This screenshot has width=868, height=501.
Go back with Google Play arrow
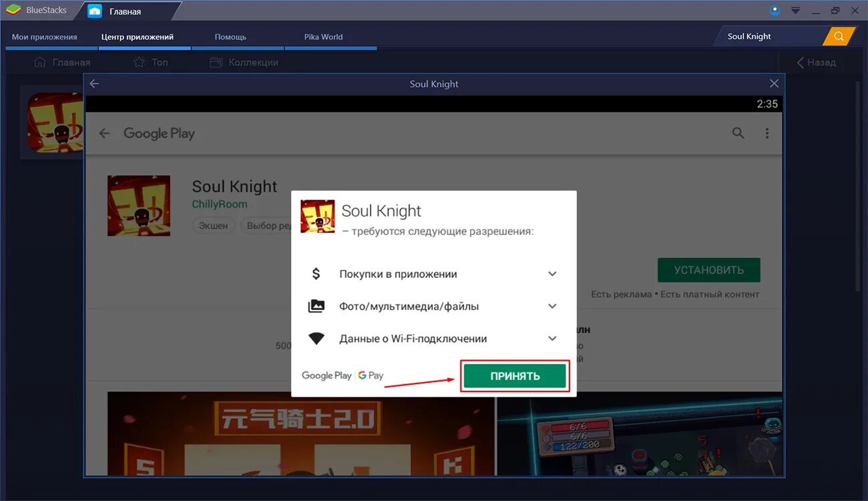point(105,133)
